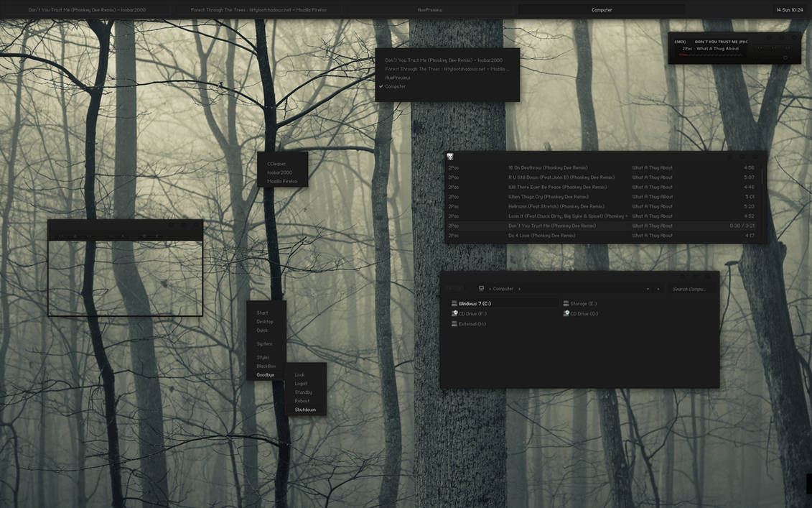Click the down chevron in the mini player

785,57
